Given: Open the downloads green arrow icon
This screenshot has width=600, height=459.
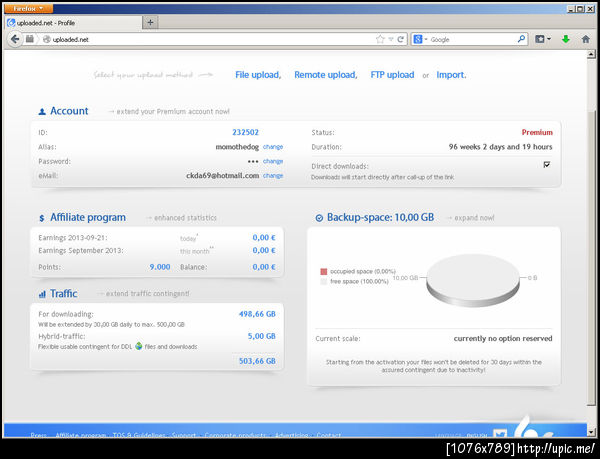Looking at the screenshot, I should (566, 39).
